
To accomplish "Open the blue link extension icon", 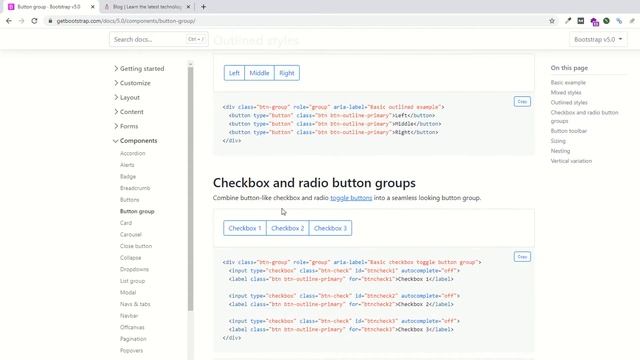I will (619, 21).
